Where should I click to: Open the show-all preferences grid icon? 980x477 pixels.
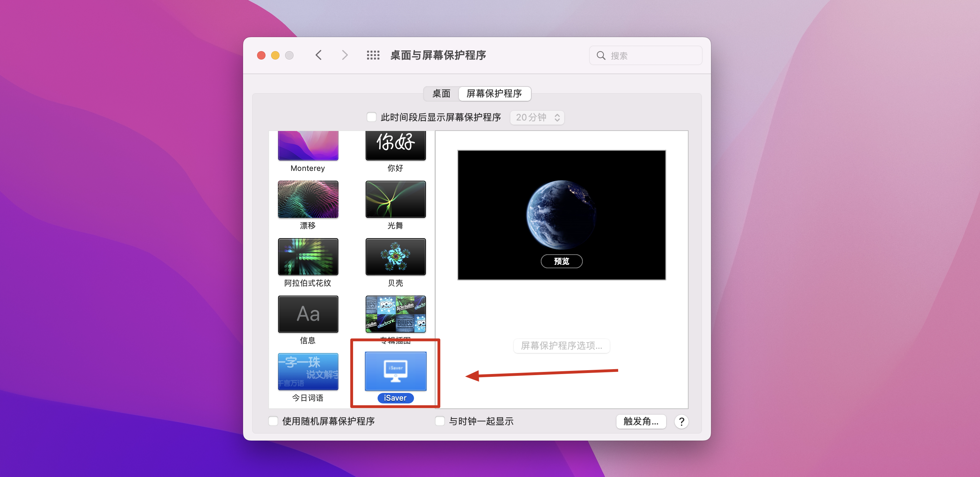(x=373, y=55)
